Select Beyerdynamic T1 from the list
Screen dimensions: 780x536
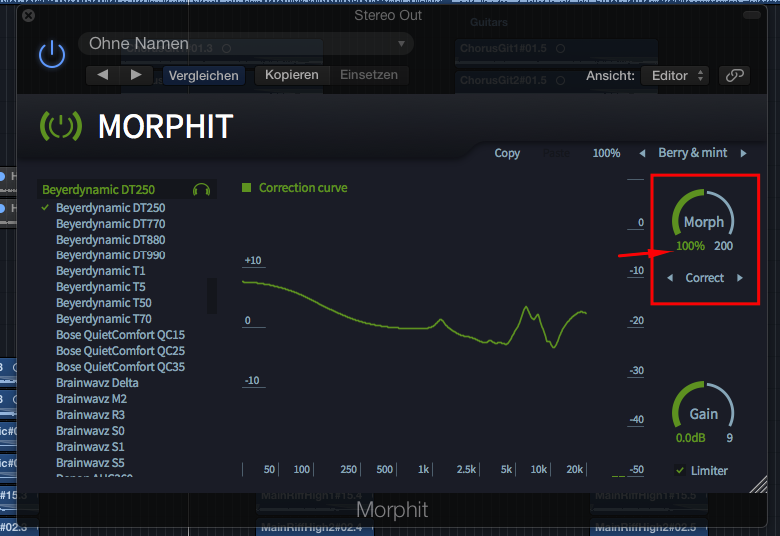(100, 271)
